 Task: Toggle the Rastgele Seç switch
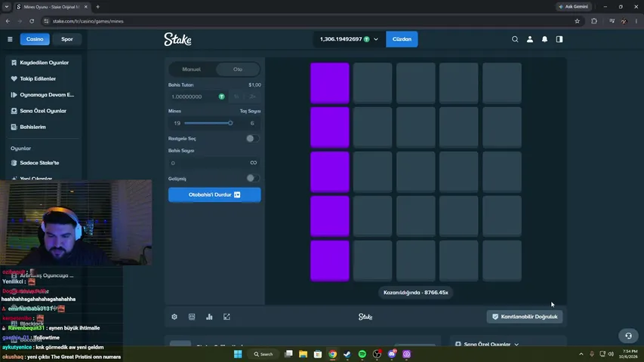(x=253, y=138)
